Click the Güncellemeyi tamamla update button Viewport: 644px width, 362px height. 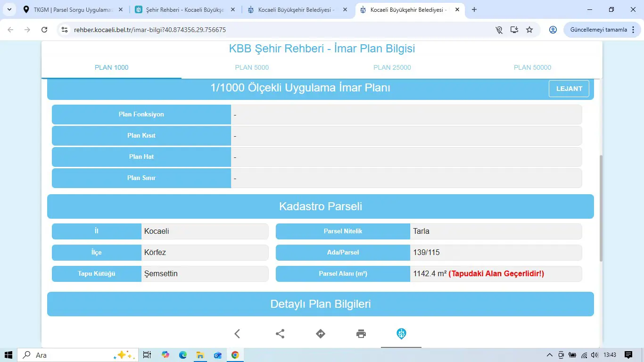click(x=598, y=30)
